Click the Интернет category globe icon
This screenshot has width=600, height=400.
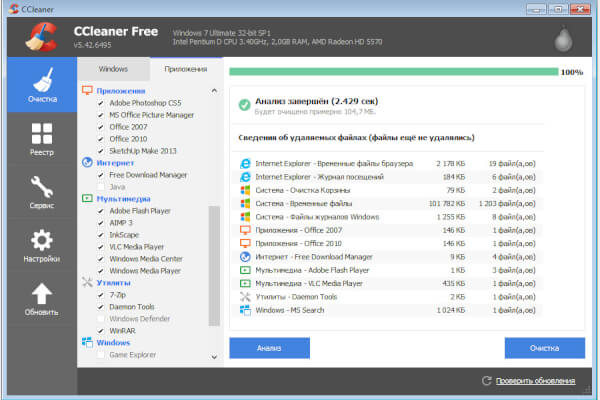click(x=87, y=162)
